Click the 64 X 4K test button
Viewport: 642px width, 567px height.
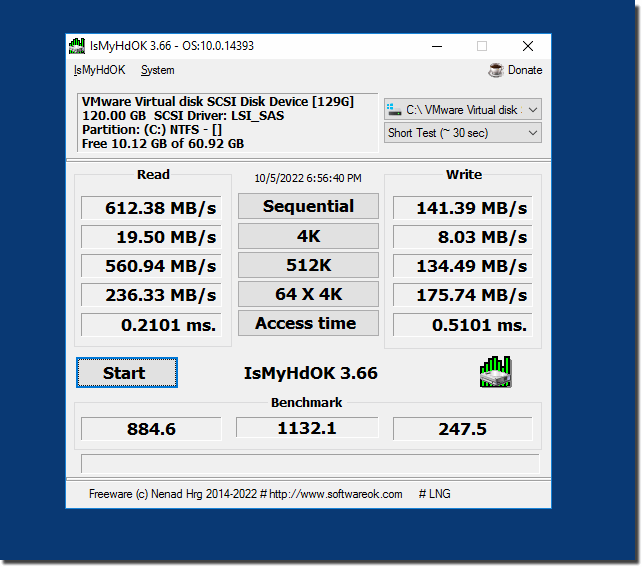point(308,294)
